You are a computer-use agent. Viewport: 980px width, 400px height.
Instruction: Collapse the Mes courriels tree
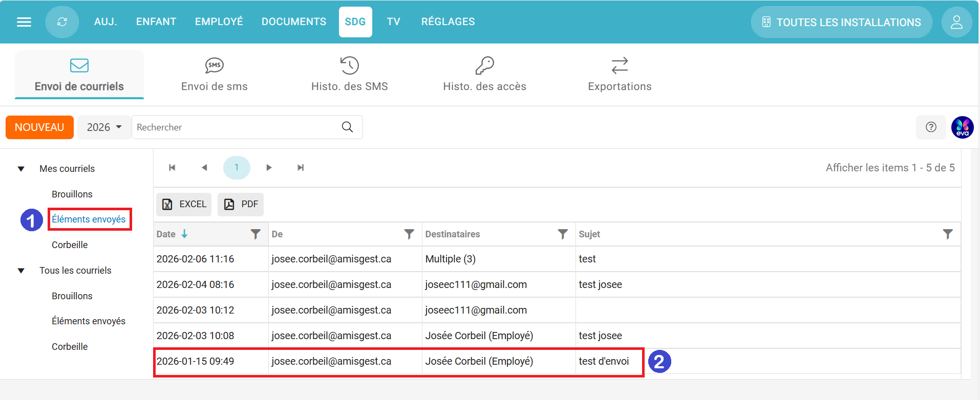click(21, 169)
